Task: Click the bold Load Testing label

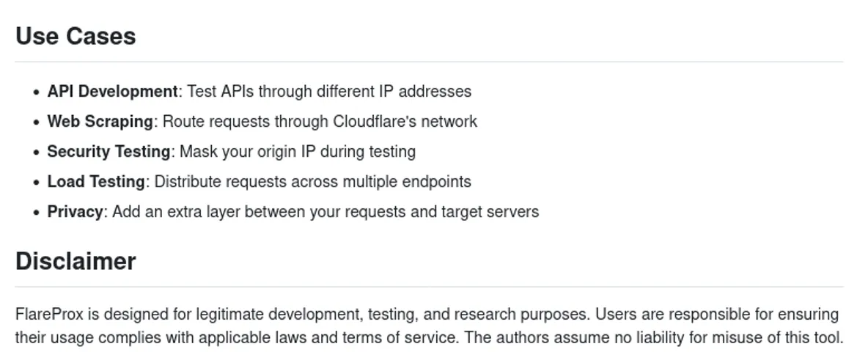Action: click(x=96, y=182)
